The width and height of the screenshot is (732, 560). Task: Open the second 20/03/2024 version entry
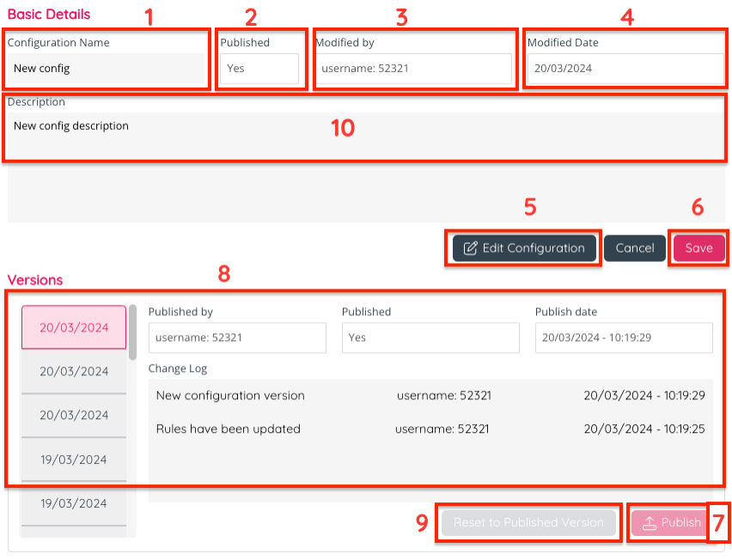(x=74, y=372)
